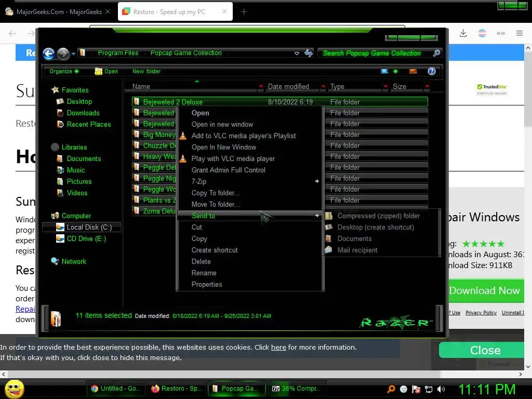Click the search magnifier icon in Explorer
The height and width of the screenshot is (399, 532).
[x=436, y=53]
